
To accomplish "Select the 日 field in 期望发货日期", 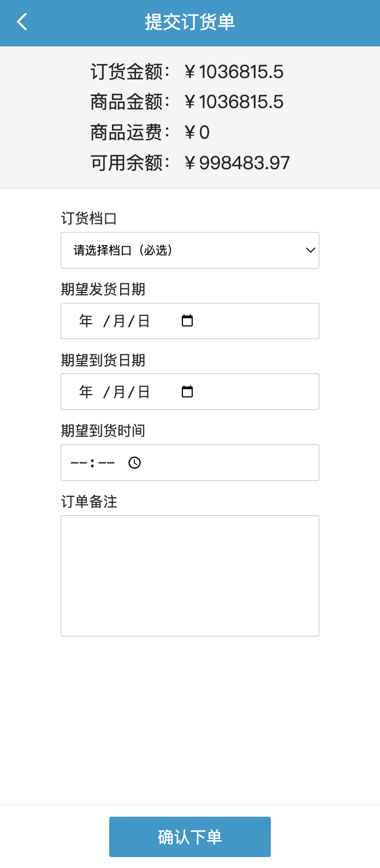I will point(143,321).
